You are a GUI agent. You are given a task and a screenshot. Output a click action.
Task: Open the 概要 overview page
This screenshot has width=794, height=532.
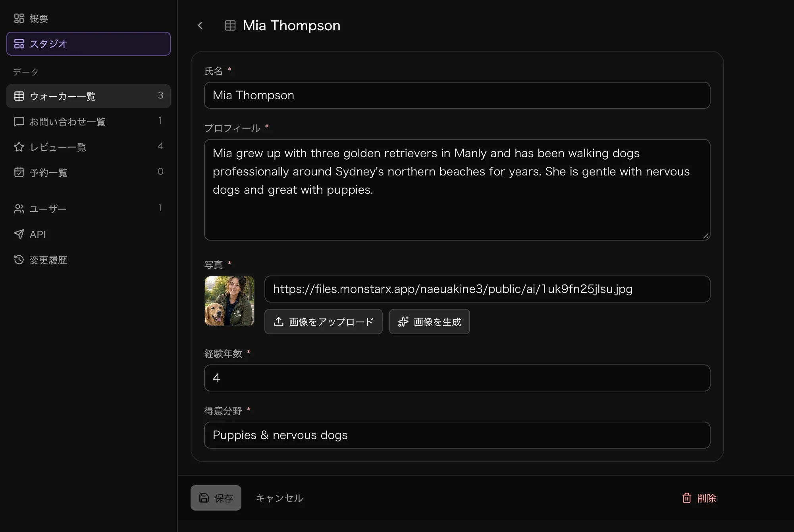[x=88, y=18]
